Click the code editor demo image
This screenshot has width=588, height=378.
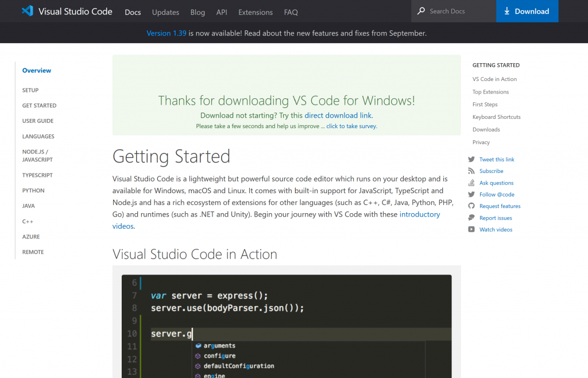[287, 326]
